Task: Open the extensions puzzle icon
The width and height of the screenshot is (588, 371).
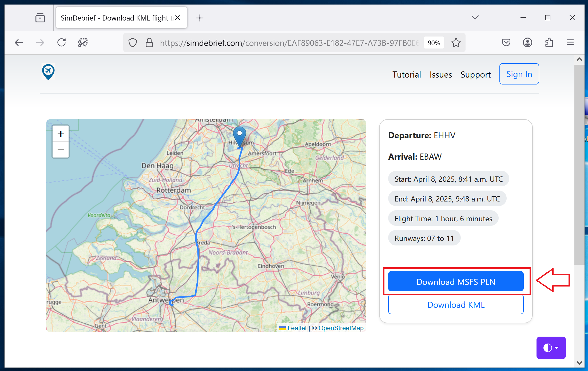Action: click(549, 43)
